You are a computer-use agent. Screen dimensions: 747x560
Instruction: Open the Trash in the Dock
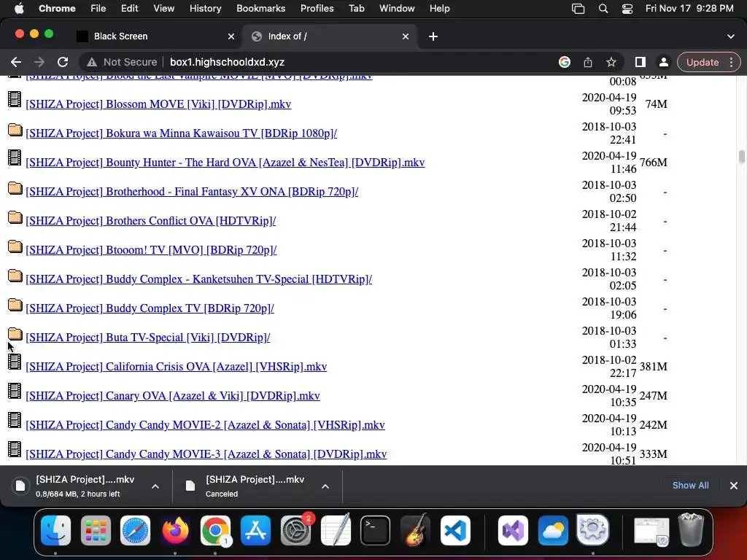point(692,530)
